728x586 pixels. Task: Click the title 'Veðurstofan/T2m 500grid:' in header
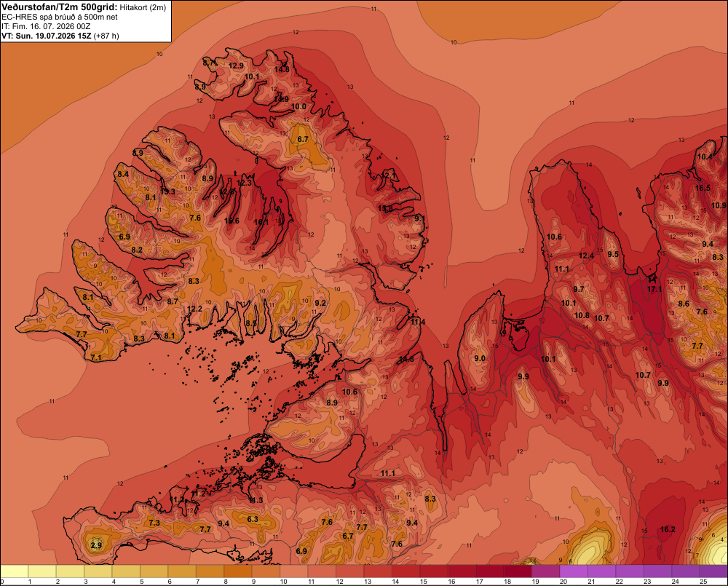[x=60, y=7]
